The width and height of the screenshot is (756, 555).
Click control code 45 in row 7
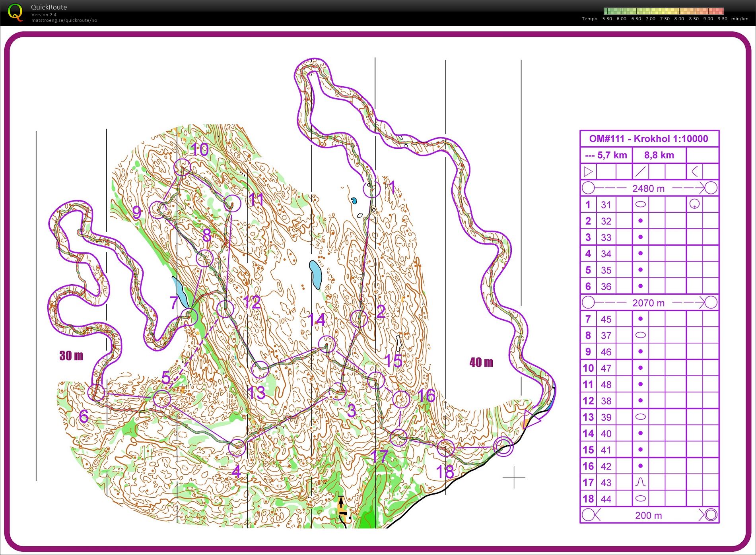point(606,319)
